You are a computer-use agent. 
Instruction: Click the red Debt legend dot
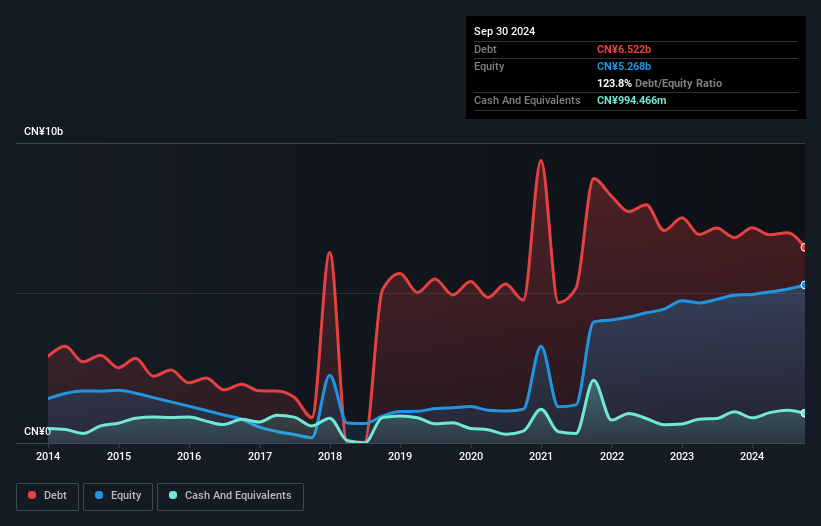pos(32,495)
